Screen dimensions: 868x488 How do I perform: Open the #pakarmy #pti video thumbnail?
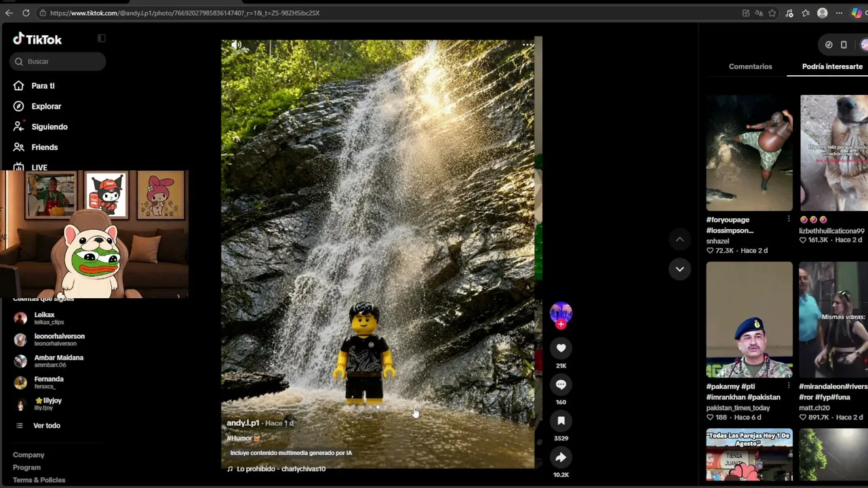pyautogui.click(x=749, y=320)
